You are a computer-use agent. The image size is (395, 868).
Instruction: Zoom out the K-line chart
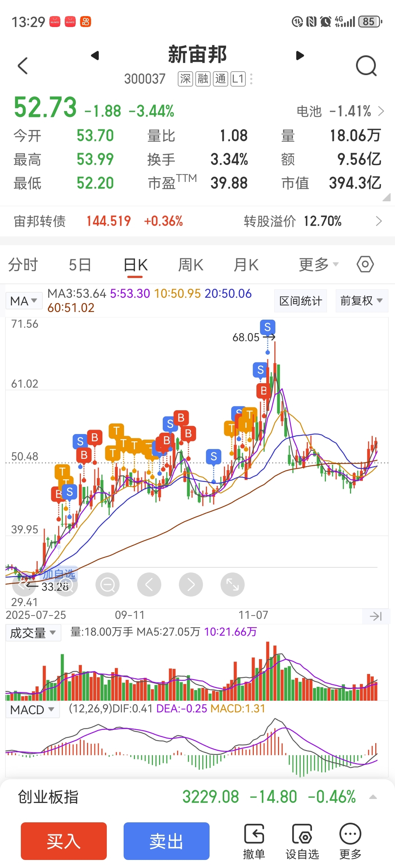108,585
